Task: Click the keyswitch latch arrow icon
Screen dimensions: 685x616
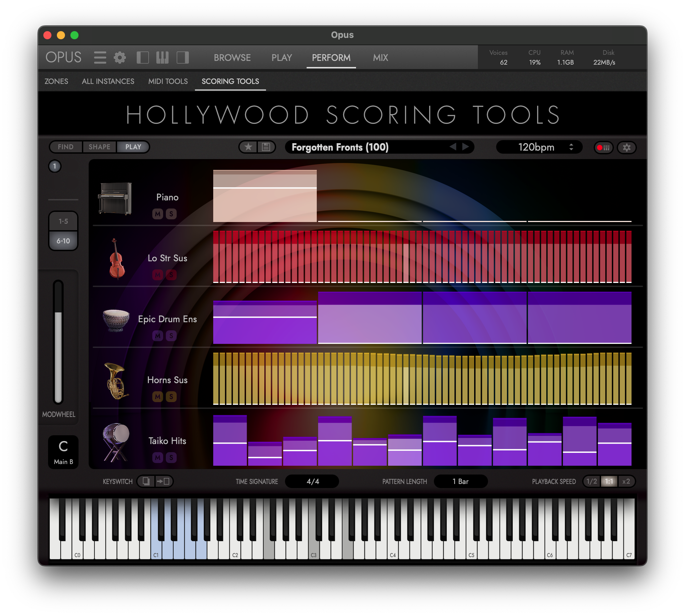Action: click(164, 481)
